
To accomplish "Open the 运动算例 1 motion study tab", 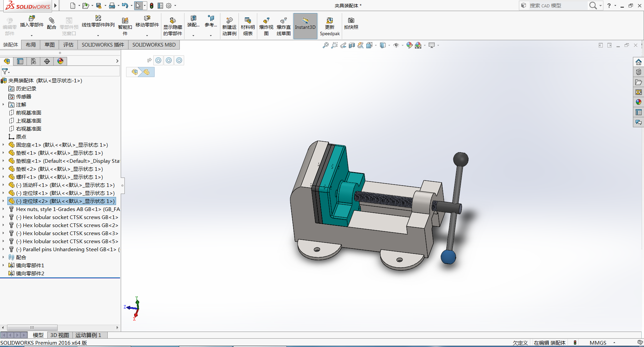I will 88,335.
